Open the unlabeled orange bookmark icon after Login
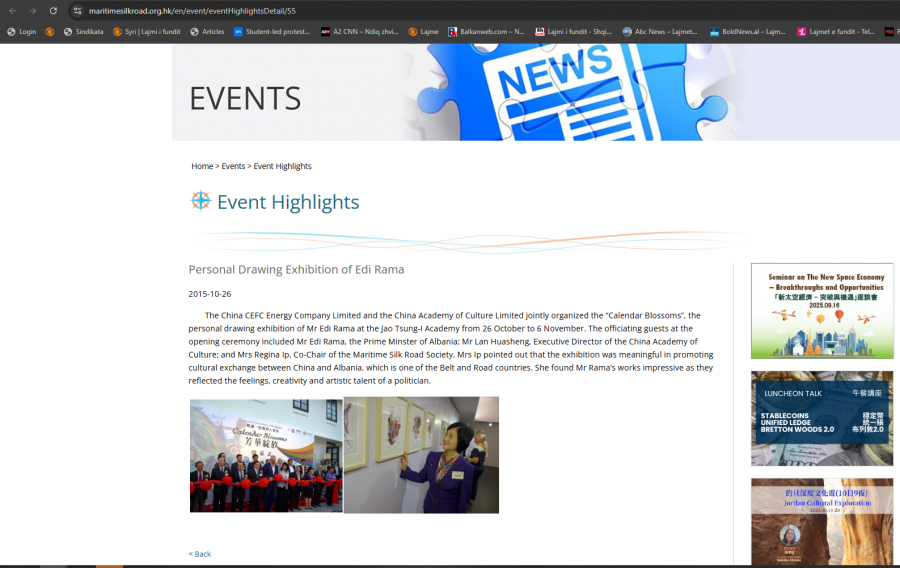Screen dimensions: 900x568 (50, 32)
